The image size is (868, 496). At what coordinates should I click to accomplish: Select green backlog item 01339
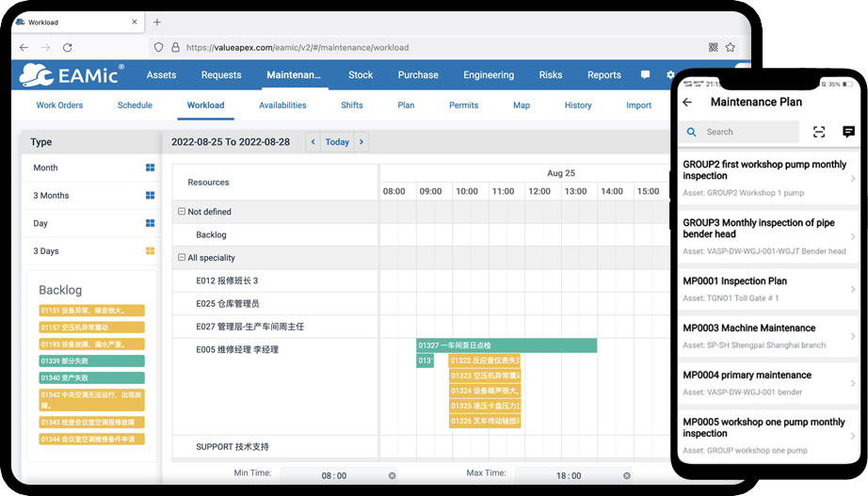pyautogui.click(x=91, y=360)
